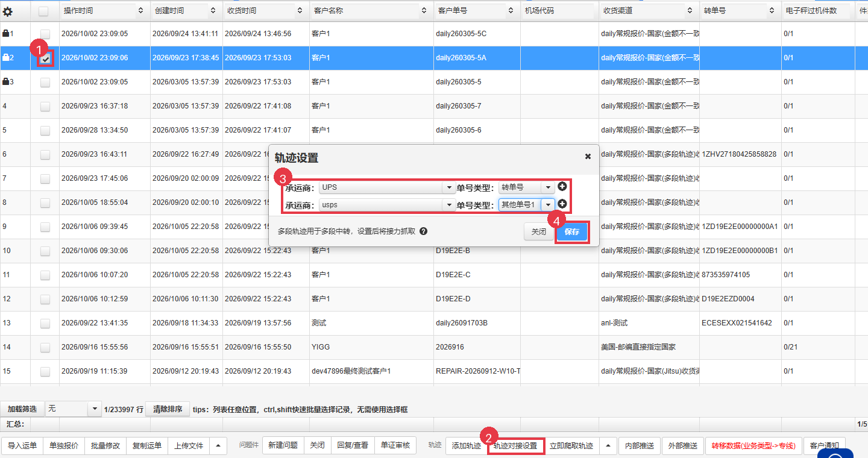Screen dimensions: 868x458
Task: Click 导入运单 in bottom toolbar
Action: pyautogui.click(x=22, y=446)
